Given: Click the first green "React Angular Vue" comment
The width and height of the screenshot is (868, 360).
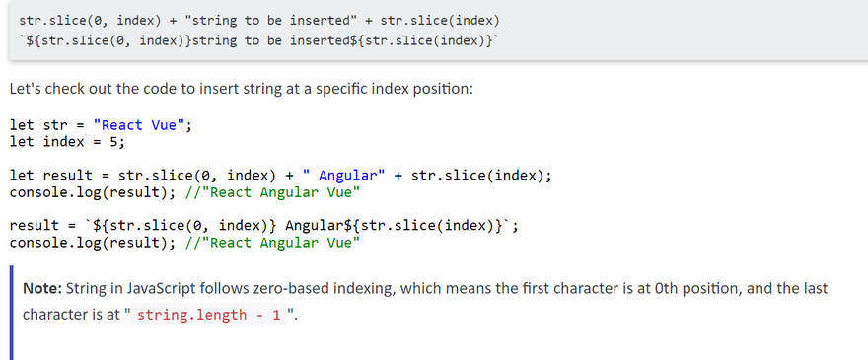Looking at the screenshot, I should click(x=273, y=192).
